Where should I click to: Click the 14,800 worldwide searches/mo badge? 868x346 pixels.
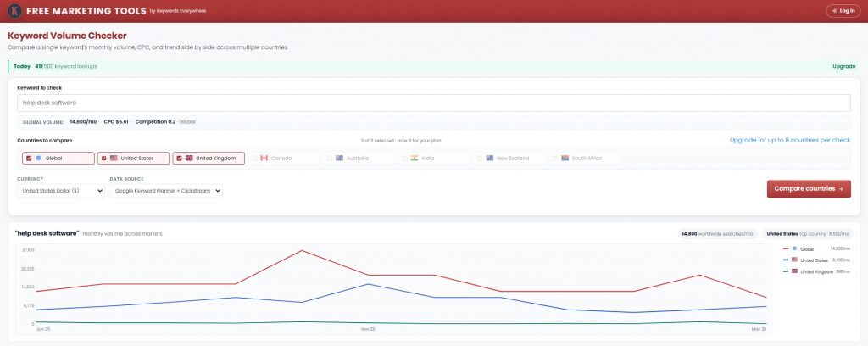click(717, 233)
